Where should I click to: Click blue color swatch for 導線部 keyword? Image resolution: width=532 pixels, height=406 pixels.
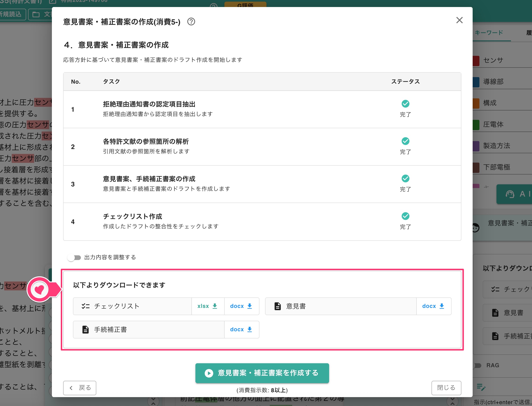pyautogui.click(x=476, y=82)
